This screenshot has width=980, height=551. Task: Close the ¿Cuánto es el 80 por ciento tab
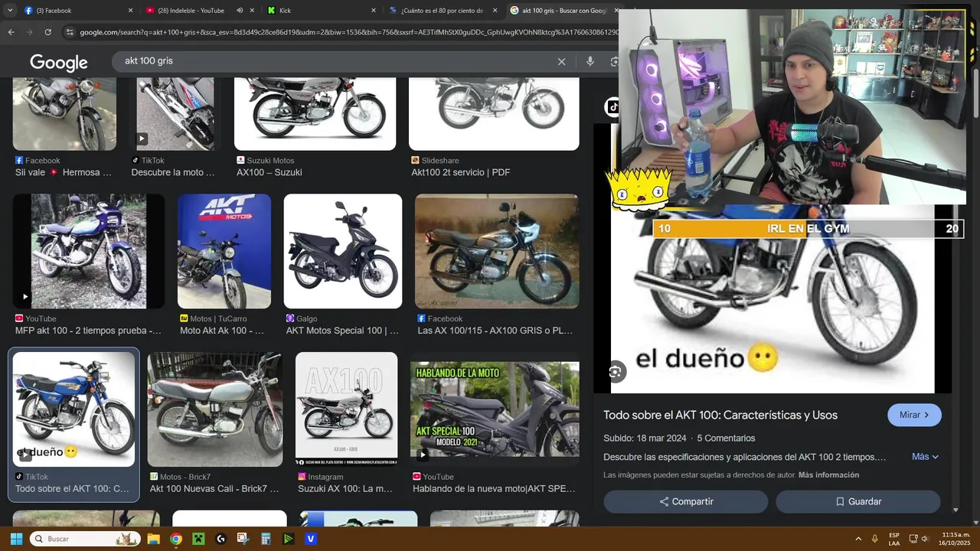click(495, 11)
